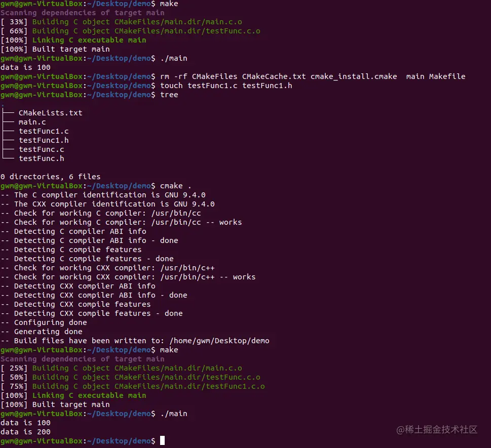The height and width of the screenshot is (448, 491).
Task: Click '0 directories, 6 files' summary line
Action: coord(50,177)
